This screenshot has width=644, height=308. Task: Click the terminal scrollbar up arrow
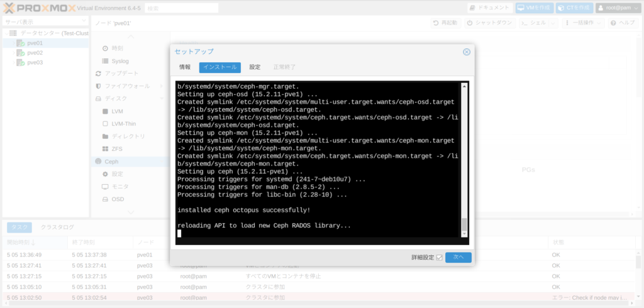pyautogui.click(x=464, y=86)
